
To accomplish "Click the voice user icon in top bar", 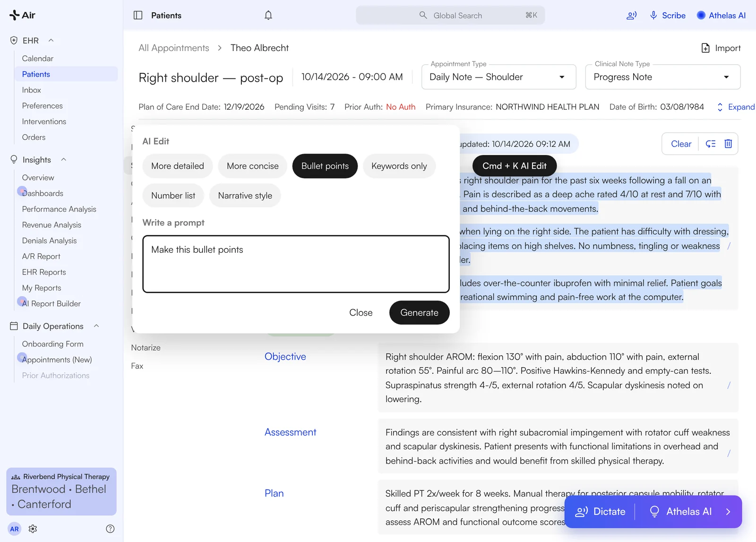I will 631,16.
